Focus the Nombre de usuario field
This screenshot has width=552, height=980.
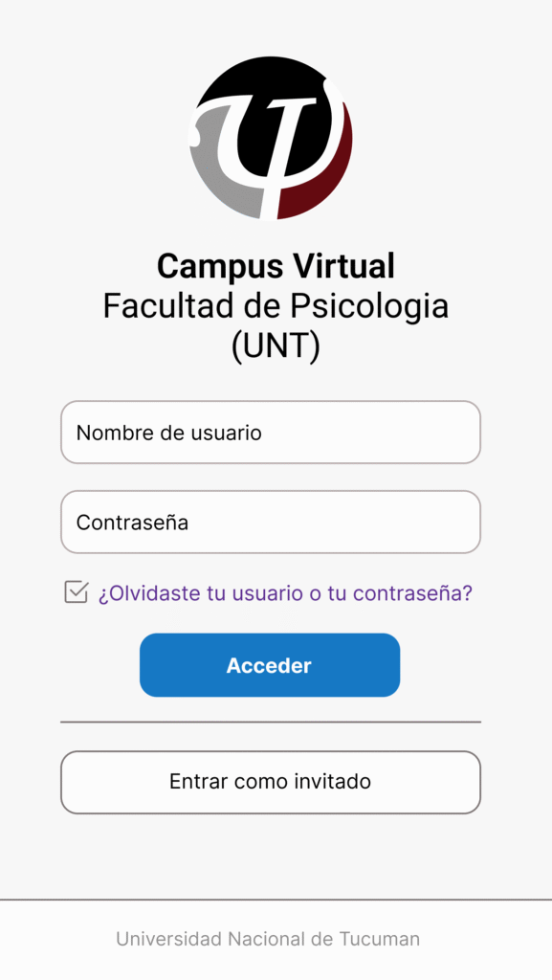[x=271, y=433]
